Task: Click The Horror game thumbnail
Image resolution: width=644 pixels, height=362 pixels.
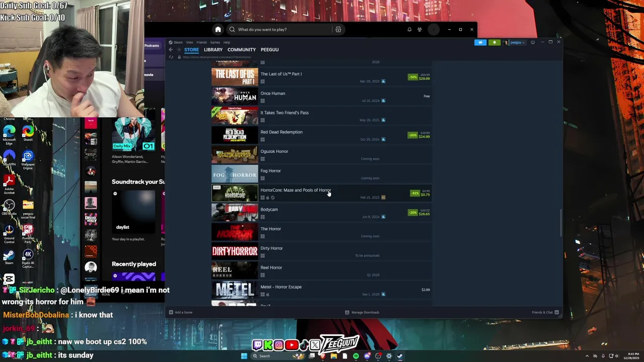Action: [234, 232]
